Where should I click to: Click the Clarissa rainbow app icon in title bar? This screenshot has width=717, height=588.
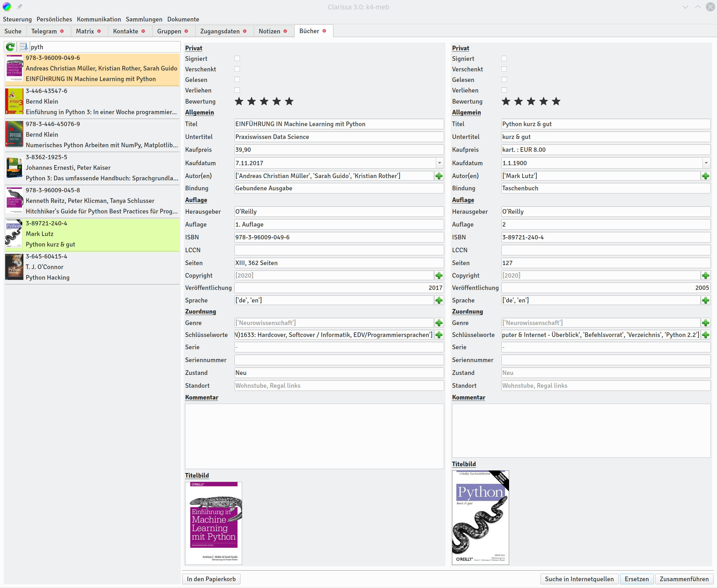[7, 7]
